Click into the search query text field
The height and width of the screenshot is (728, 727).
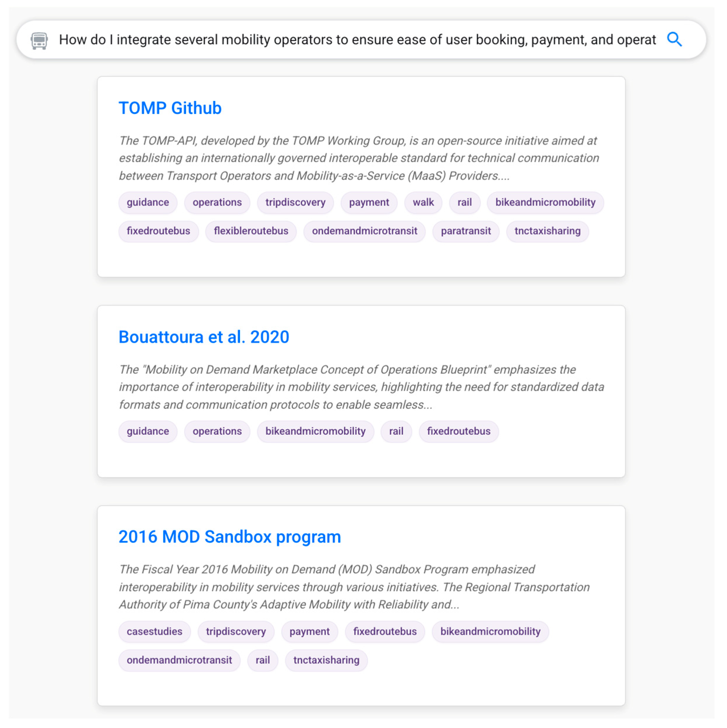357,40
